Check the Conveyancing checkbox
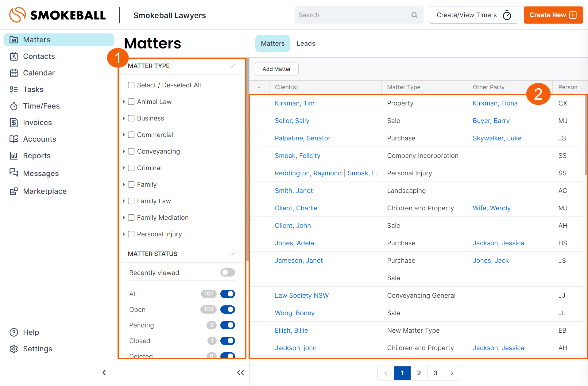 pos(131,151)
